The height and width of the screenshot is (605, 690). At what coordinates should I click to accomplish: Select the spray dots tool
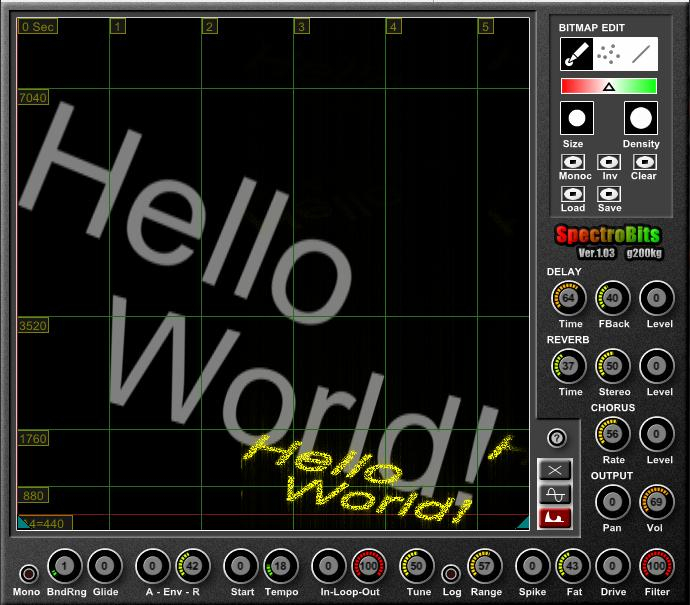[609, 54]
